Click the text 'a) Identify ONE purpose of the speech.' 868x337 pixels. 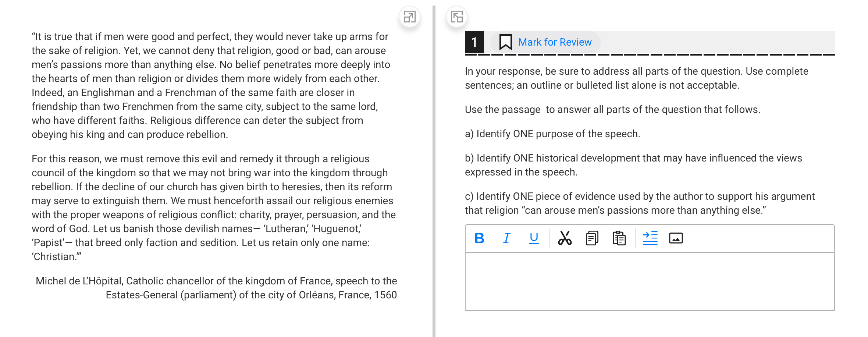[x=552, y=134]
